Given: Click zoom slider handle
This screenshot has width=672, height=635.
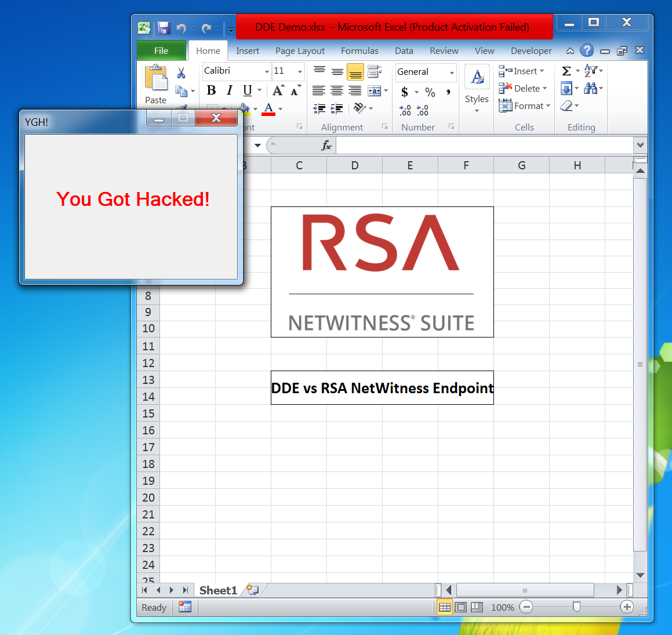Looking at the screenshot, I should coord(577,607).
